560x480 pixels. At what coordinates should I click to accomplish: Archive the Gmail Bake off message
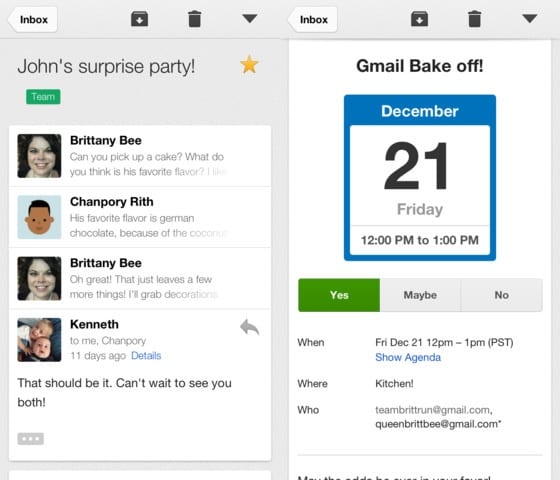419,19
